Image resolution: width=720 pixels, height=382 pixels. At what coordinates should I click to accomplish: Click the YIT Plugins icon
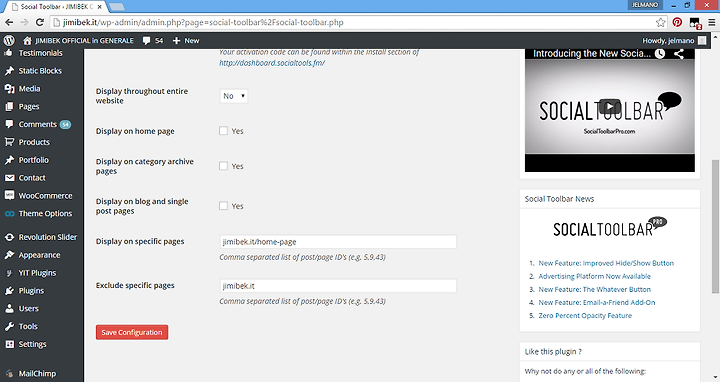(9, 273)
